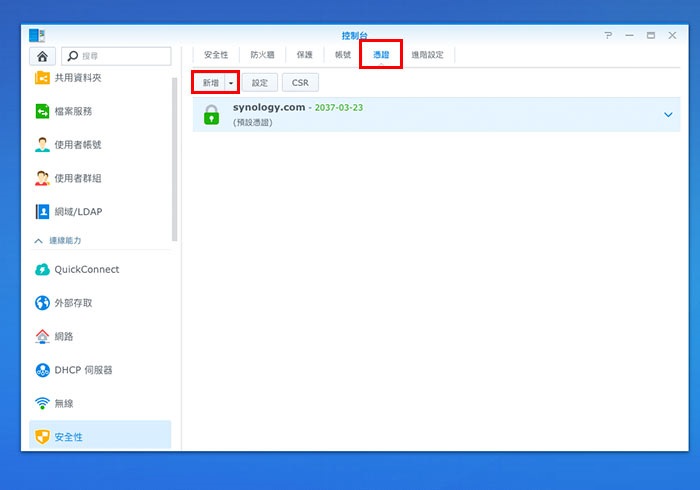Select the synology.com certificate name
Image resolution: width=700 pixels, height=490 pixels.
269,107
